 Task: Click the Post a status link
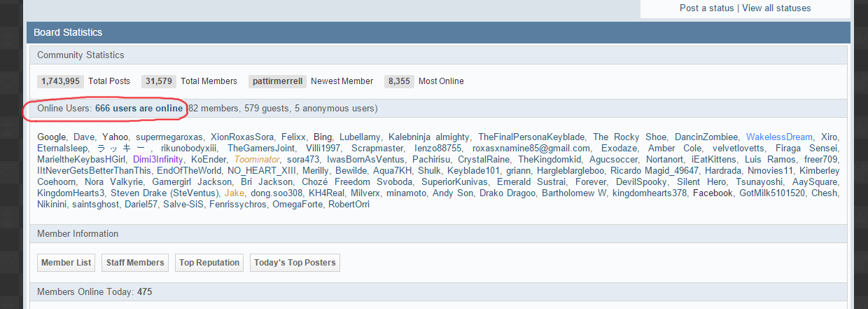tap(706, 8)
